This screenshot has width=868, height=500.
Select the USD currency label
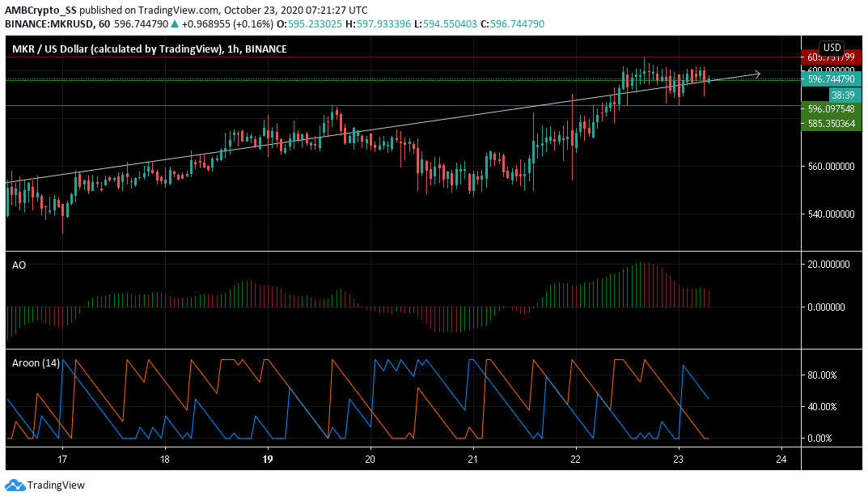[x=832, y=48]
